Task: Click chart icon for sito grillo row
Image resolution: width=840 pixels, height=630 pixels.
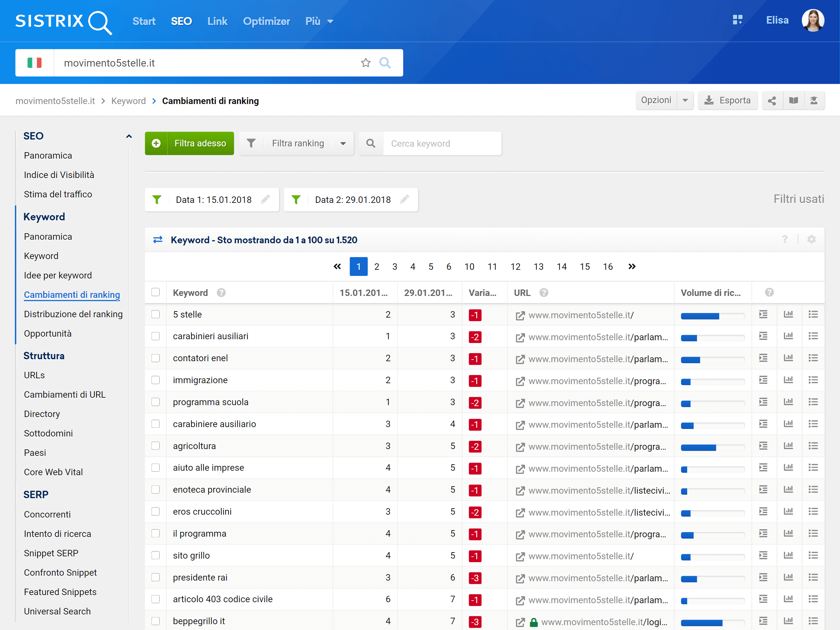Action: click(788, 555)
